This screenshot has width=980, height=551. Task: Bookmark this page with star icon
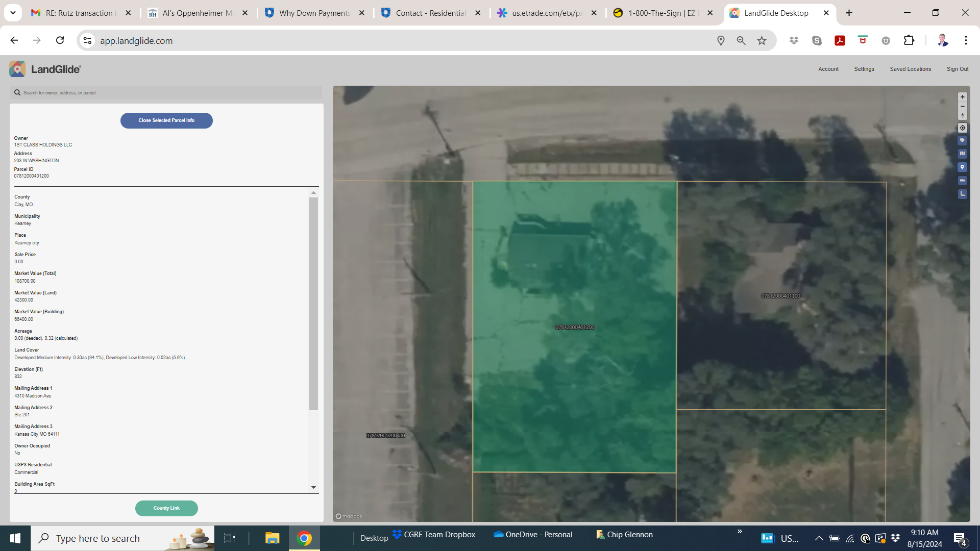tap(762, 40)
